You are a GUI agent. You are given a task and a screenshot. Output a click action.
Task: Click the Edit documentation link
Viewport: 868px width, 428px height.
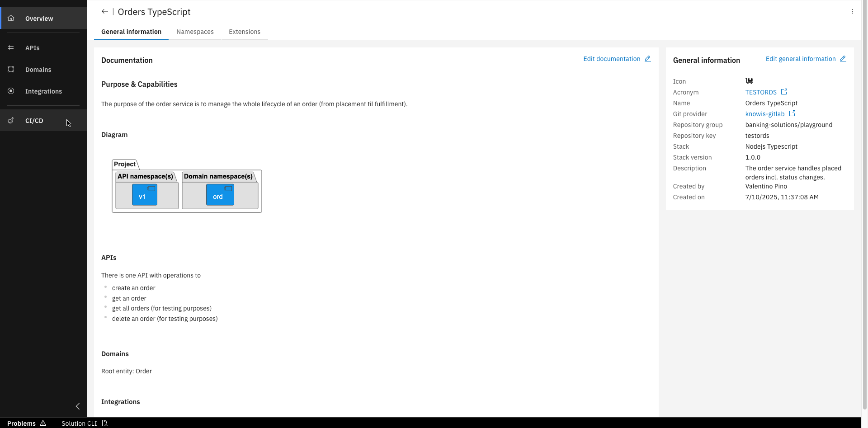pyautogui.click(x=611, y=59)
